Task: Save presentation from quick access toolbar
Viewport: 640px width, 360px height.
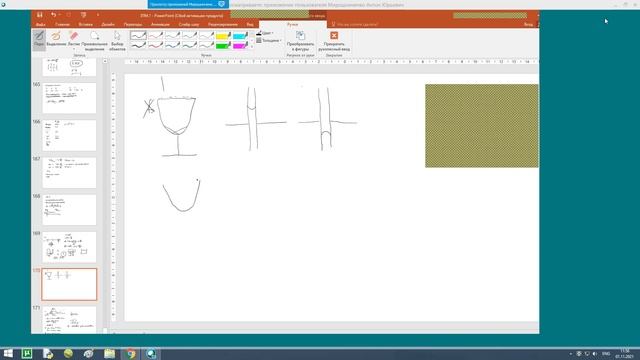Action: click(40, 15)
